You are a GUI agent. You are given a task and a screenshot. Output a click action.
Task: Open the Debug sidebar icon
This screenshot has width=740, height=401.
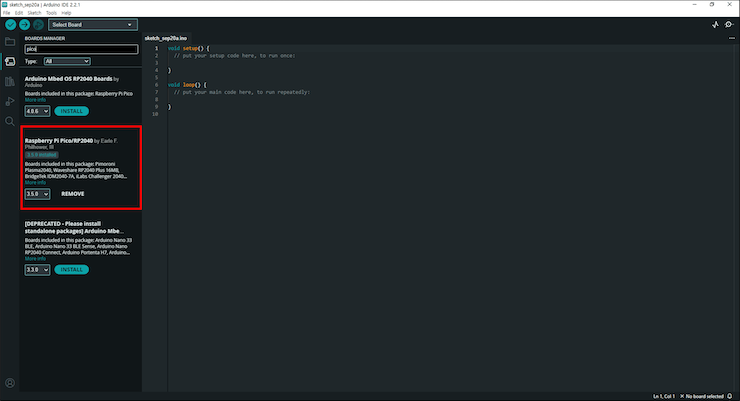click(x=10, y=101)
